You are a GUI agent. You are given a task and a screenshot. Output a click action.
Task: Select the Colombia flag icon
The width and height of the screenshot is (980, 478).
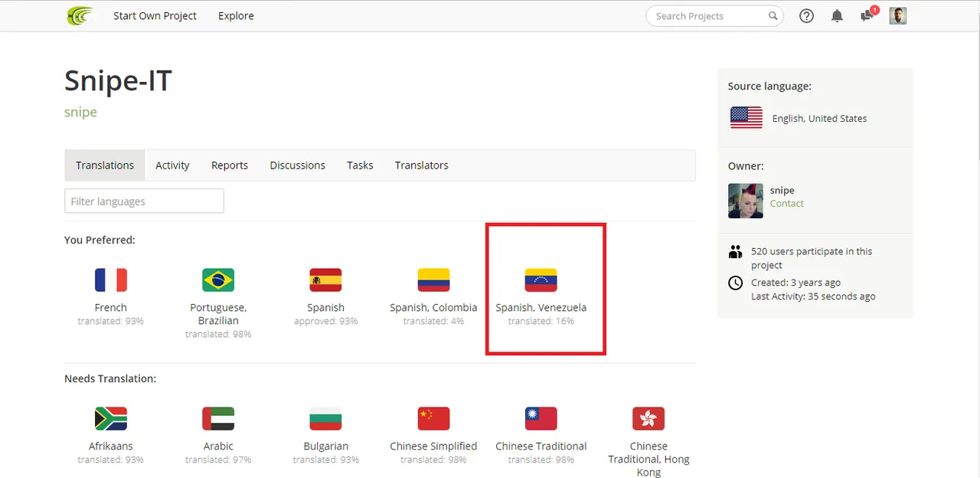click(433, 280)
